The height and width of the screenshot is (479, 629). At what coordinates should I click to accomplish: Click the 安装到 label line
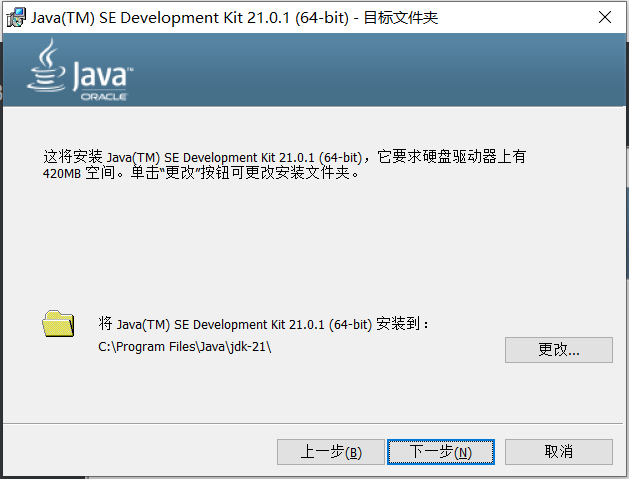(263, 324)
